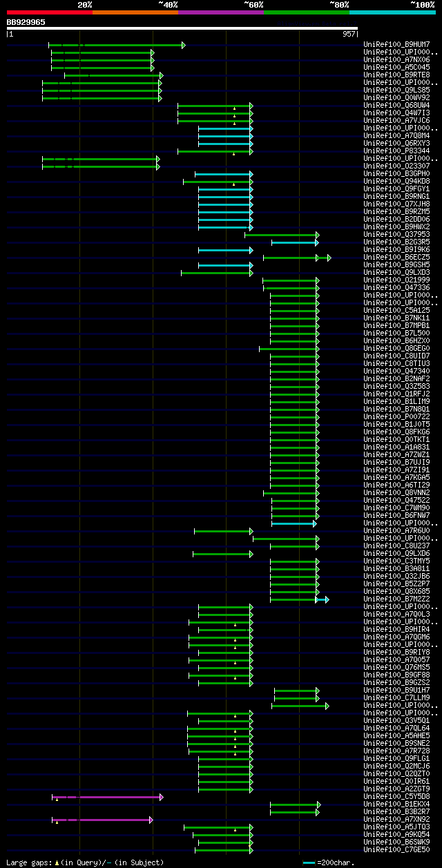Image resolution: width=442 pixels, height=868 pixels.
Task: Select the UniRef100_B9RZM5 label
Action: point(396,212)
